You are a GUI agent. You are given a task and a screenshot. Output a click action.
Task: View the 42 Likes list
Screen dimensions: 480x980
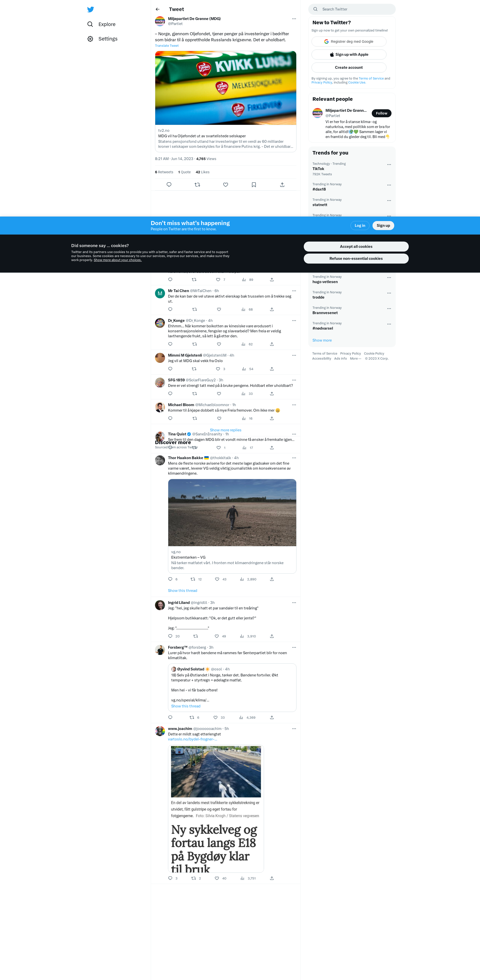coord(202,172)
